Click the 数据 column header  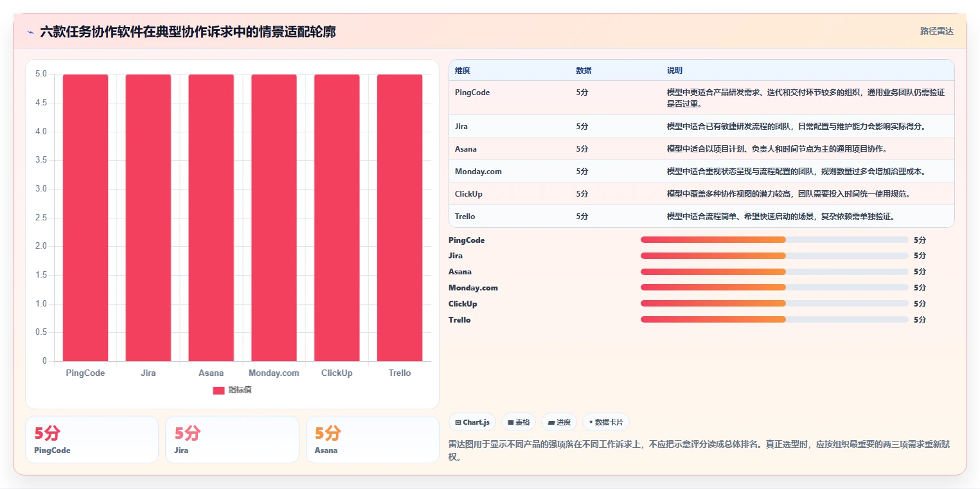tap(584, 71)
